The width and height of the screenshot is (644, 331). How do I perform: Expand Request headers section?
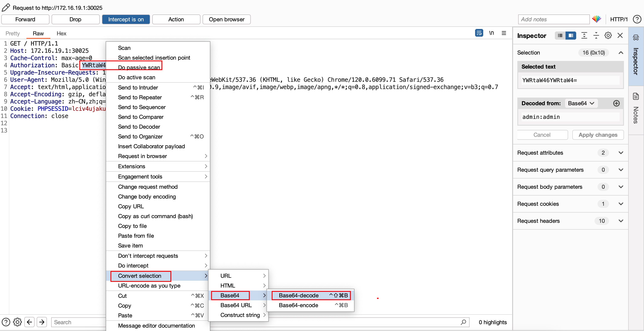click(570, 221)
